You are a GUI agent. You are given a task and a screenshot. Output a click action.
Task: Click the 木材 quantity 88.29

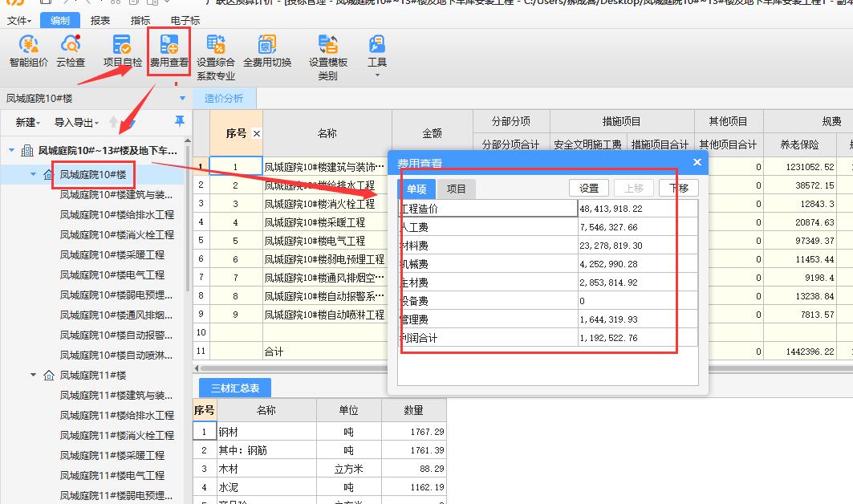(432, 469)
